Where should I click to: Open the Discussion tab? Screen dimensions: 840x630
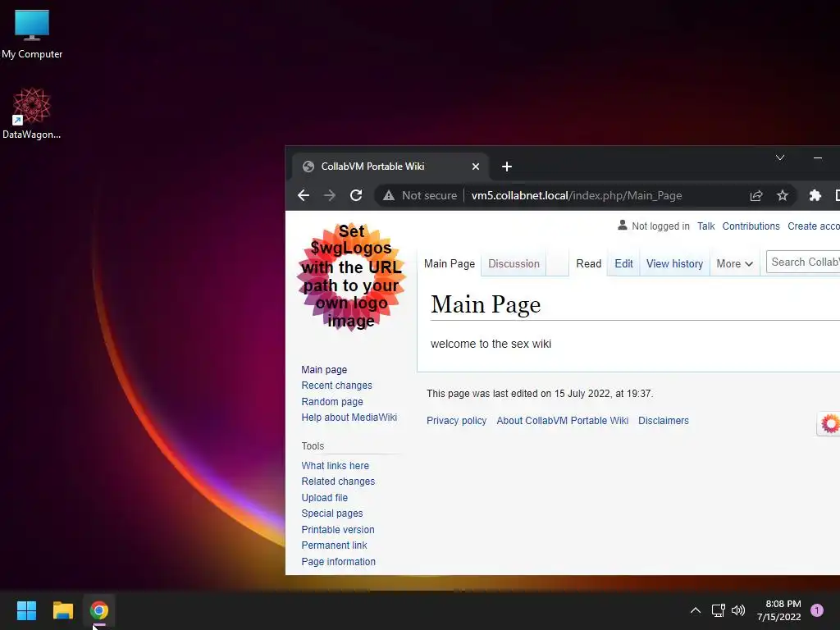pos(514,263)
